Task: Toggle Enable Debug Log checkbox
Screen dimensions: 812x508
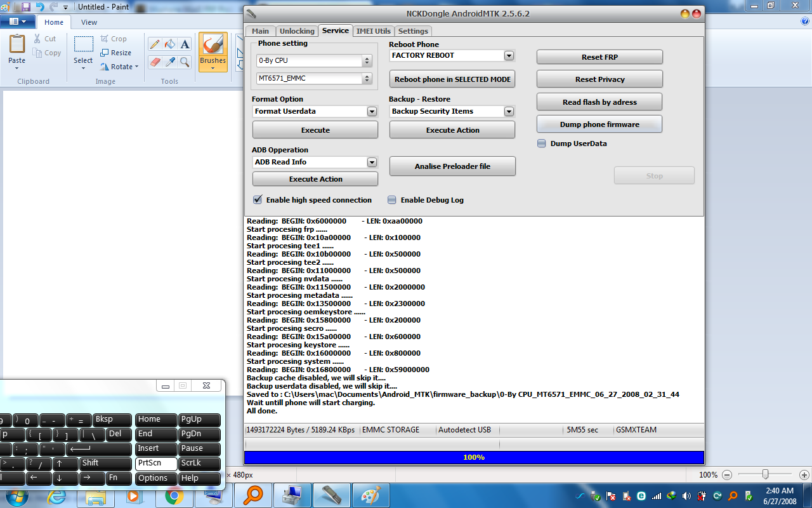Action: 392,199
